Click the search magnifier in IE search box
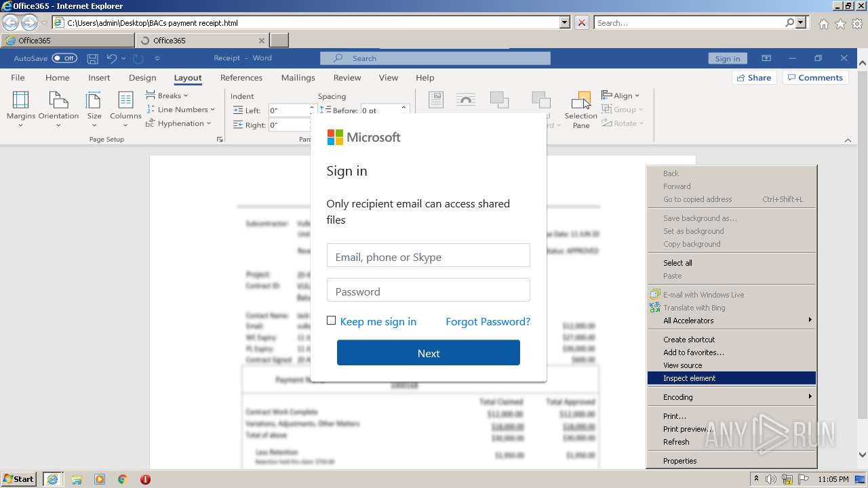The height and width of the screenshot is (488, 868). pos(790,22)
